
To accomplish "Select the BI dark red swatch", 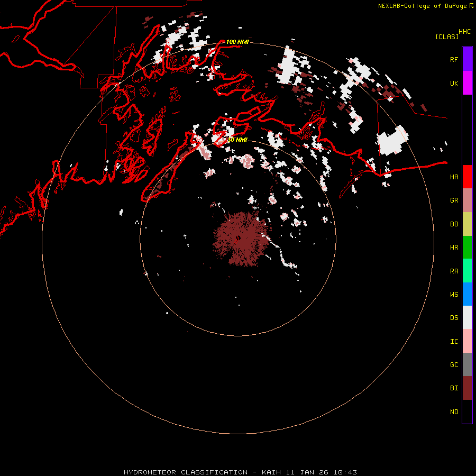I will point(467,388).
